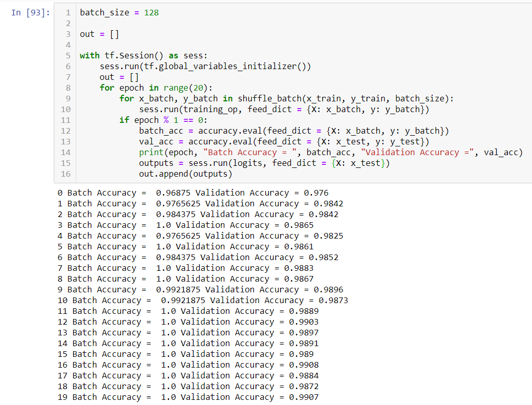Click the 'with tf.Session() as sess:' line
Image resolution: width=532 pixels, height=405 pixels.
143,56
